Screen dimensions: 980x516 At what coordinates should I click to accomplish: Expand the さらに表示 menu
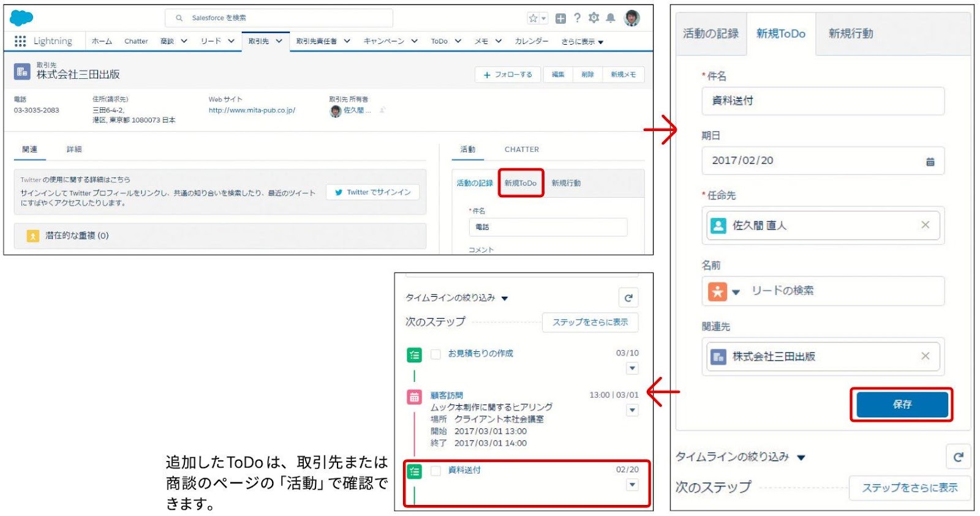click(x=582, y=42)
